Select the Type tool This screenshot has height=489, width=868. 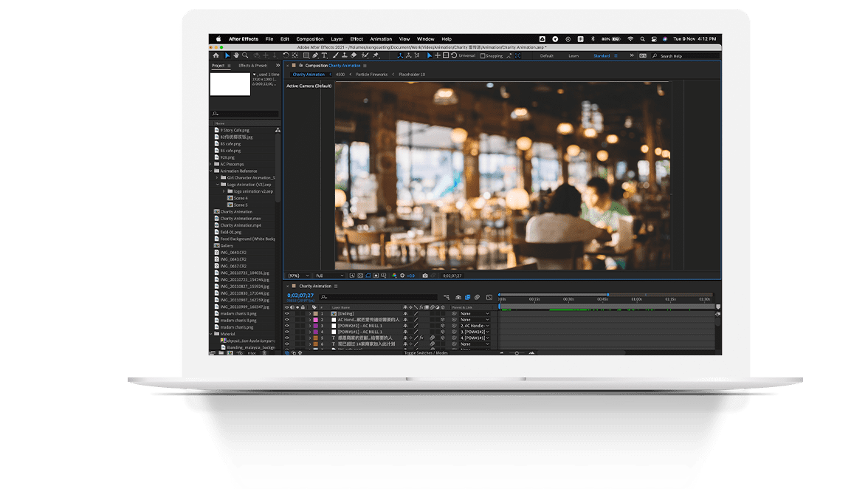click(325, 55)
